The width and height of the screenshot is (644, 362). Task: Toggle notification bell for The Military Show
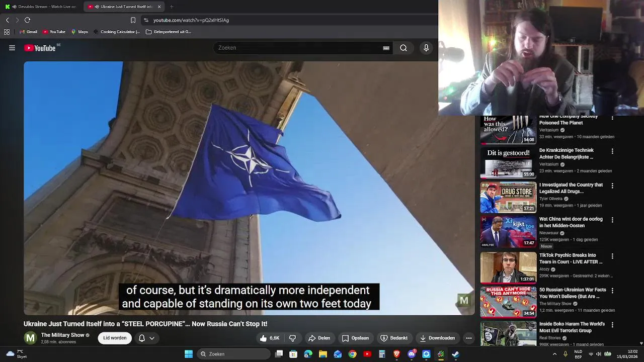142,338
